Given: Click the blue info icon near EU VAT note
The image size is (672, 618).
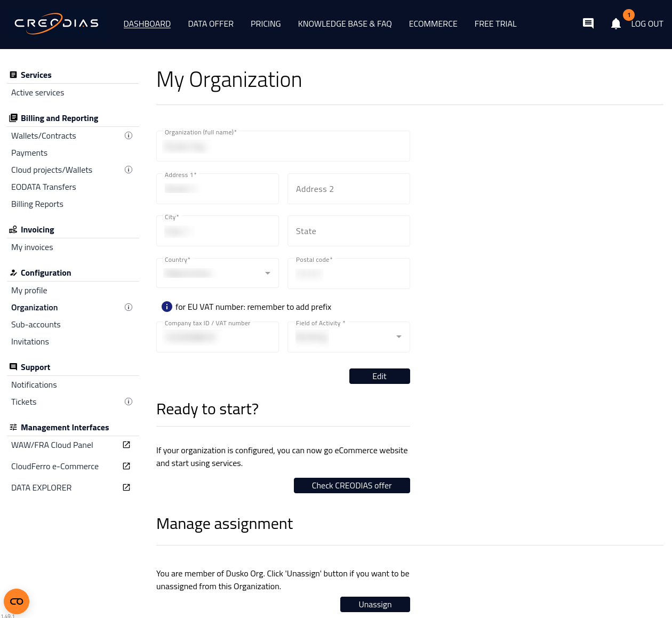Looking at the screenshot, I should click(x=166, y=307).
